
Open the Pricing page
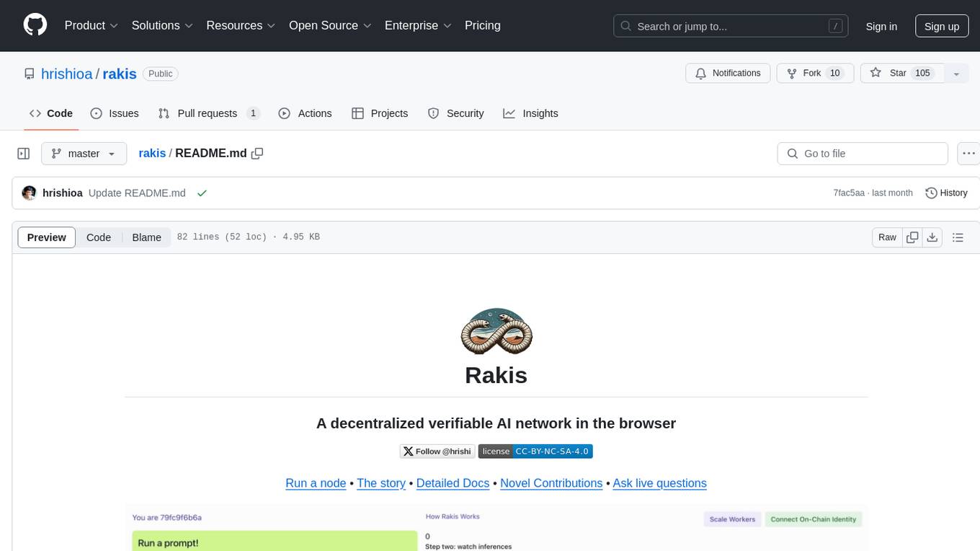pos(483,25)
